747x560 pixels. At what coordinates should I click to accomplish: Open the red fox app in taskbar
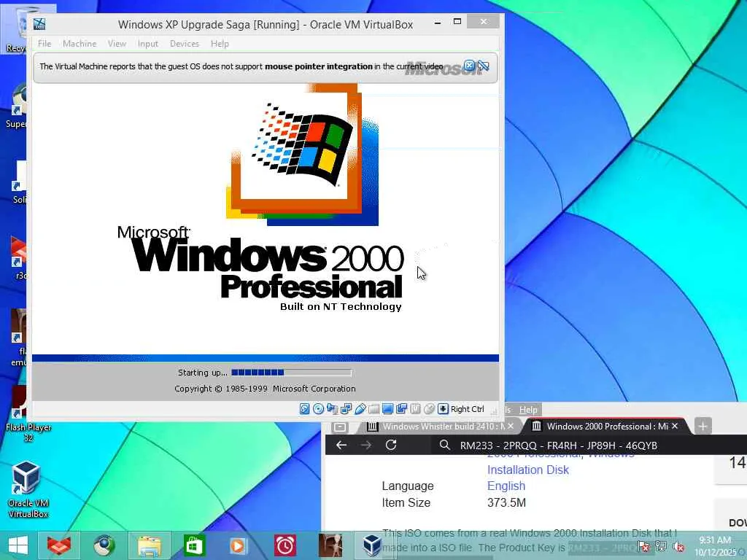click(x=59, y=545)
